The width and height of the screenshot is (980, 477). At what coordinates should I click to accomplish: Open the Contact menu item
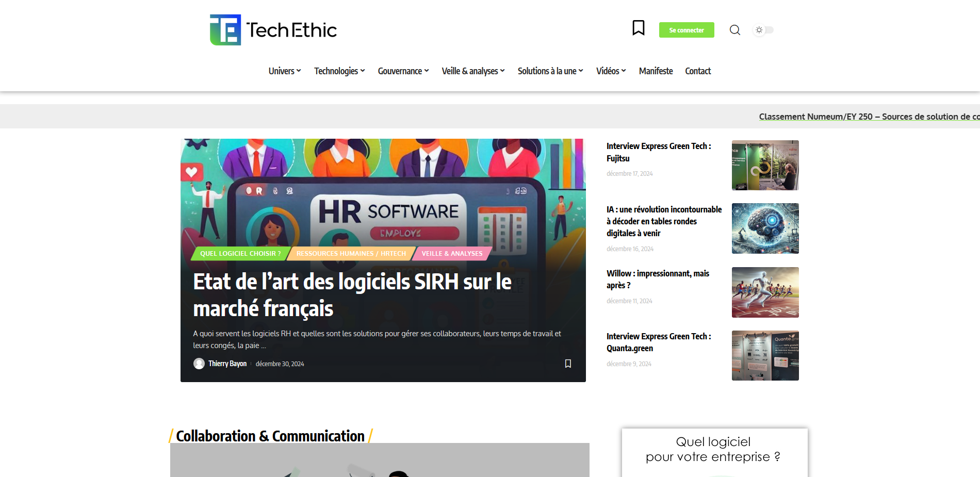[698, 71]
